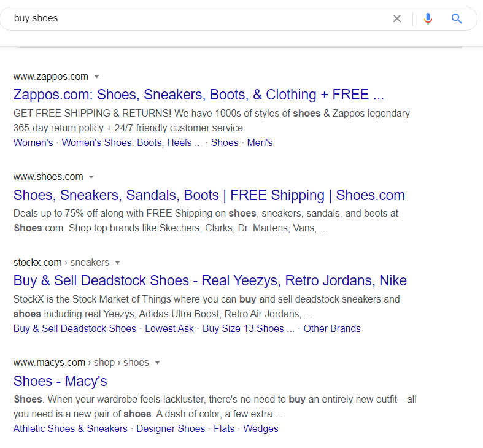Click the blue magnifying glass search icon
The width and height of the screenshot is (483, 448).
(x=457, y=18)
